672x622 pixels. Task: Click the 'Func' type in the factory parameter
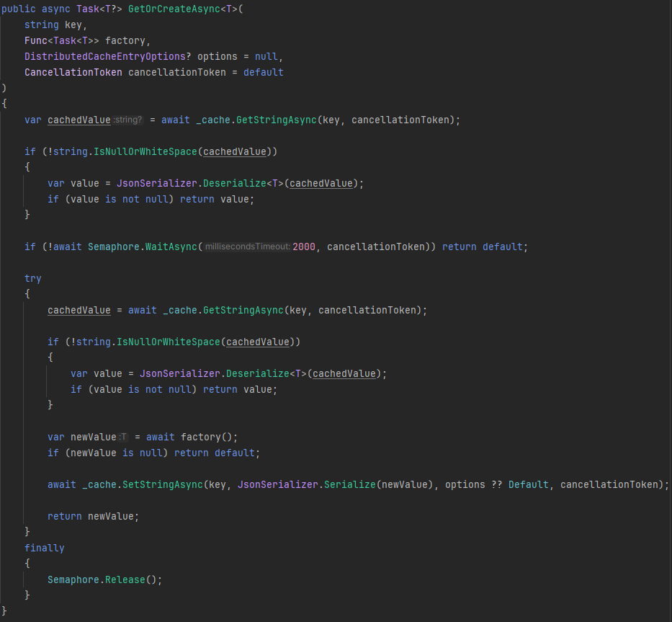pos(35,41)
